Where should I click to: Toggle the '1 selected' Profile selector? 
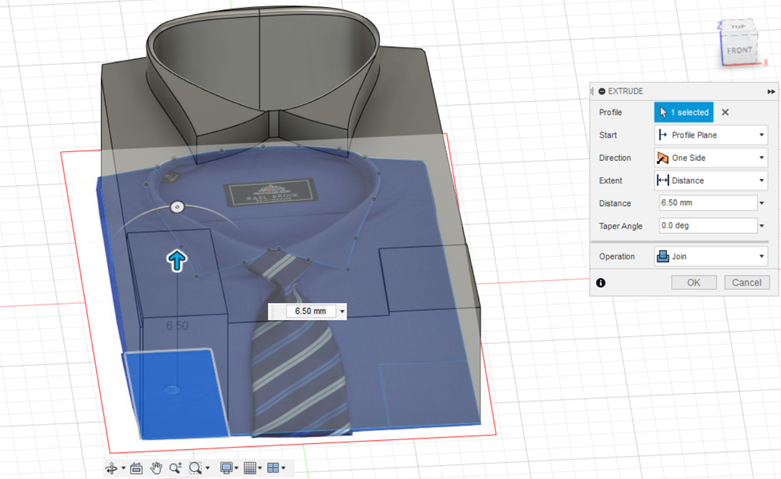coord(683,112)
